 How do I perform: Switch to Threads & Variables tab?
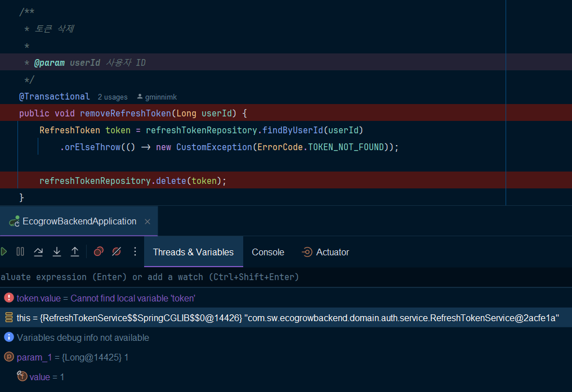193,252
